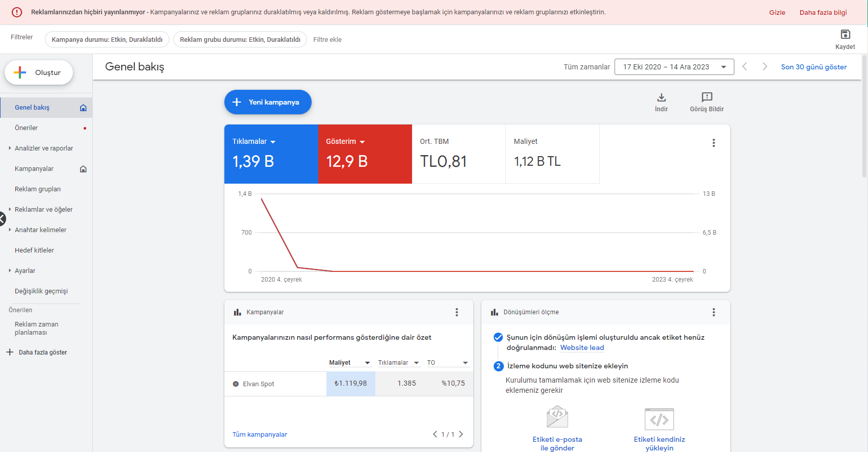Collapse the side navigation arrow handle
The width and height of the screenshot is (868, 452).
pyautogui.click(x=2, y=219)
